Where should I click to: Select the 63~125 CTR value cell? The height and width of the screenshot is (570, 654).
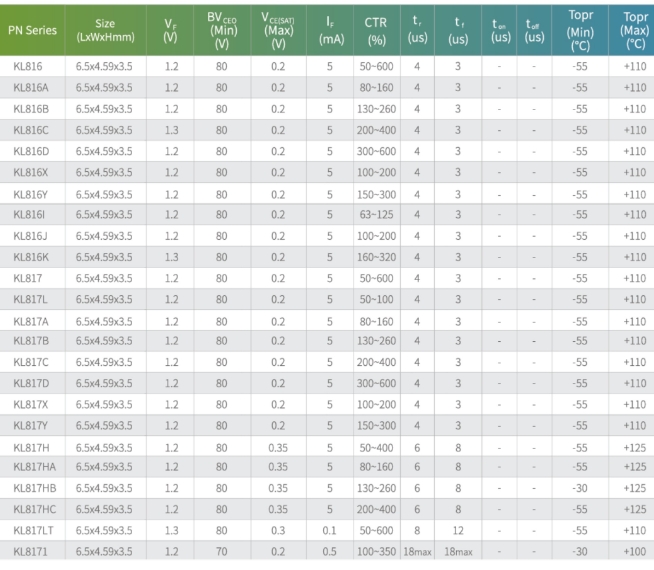click(376, 214)
